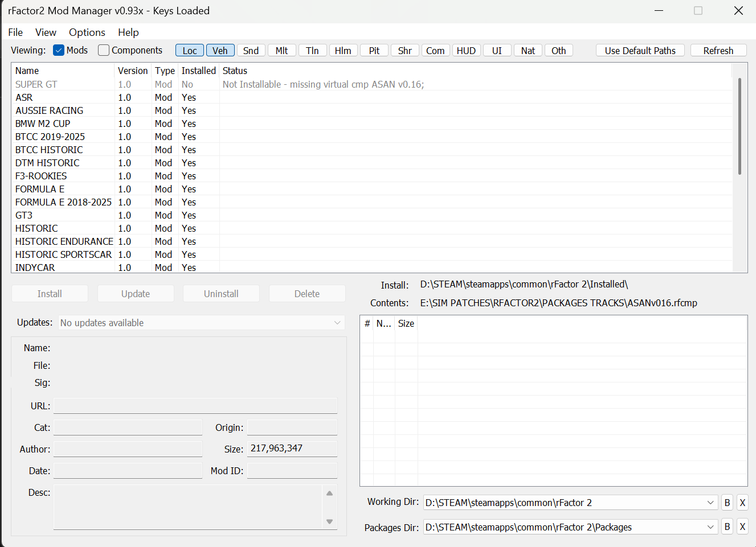Image resolution: width=756 pixels, height=547 pixels.
Task: Open the View menu
Action: pos(46,32)
